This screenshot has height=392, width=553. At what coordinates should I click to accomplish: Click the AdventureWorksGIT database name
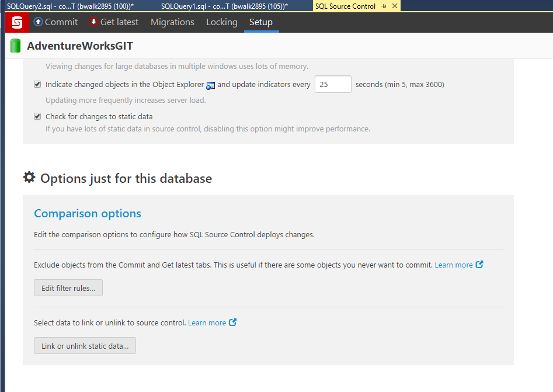(80, 46)
